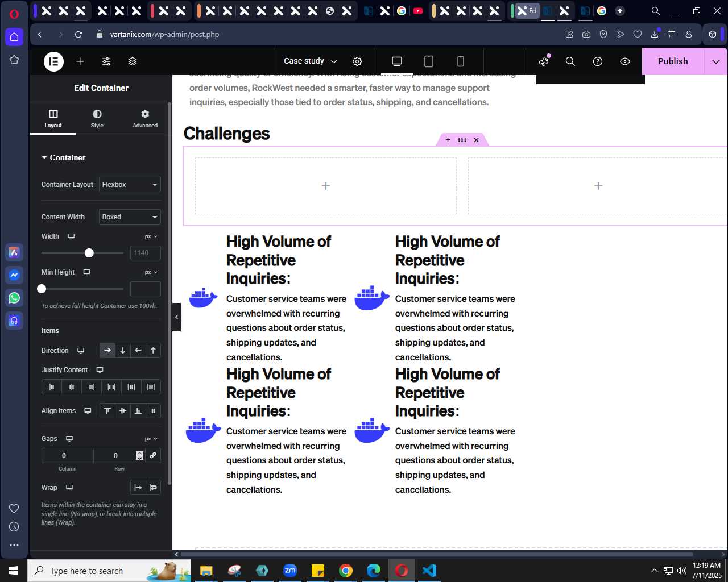This screenshot has width=728, height=582.
Task: Click the container drag handle dots
Action: click(462, 140)
